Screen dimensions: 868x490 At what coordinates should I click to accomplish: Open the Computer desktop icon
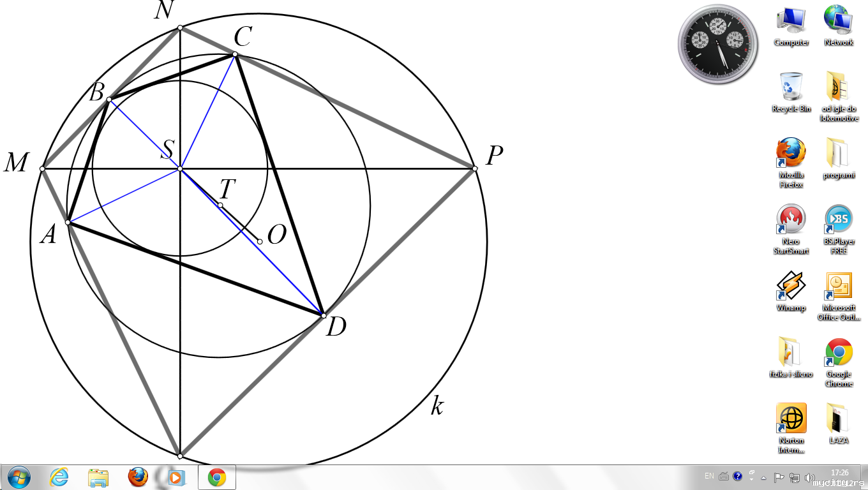click(x=791, y=26)
